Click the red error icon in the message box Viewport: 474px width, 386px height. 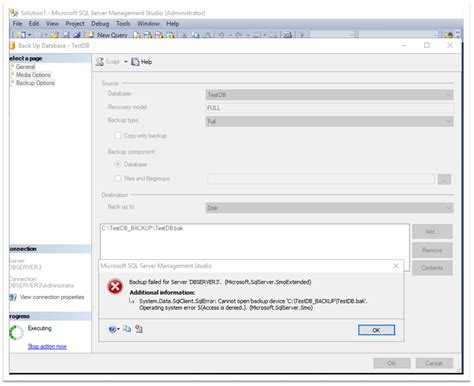115,287
